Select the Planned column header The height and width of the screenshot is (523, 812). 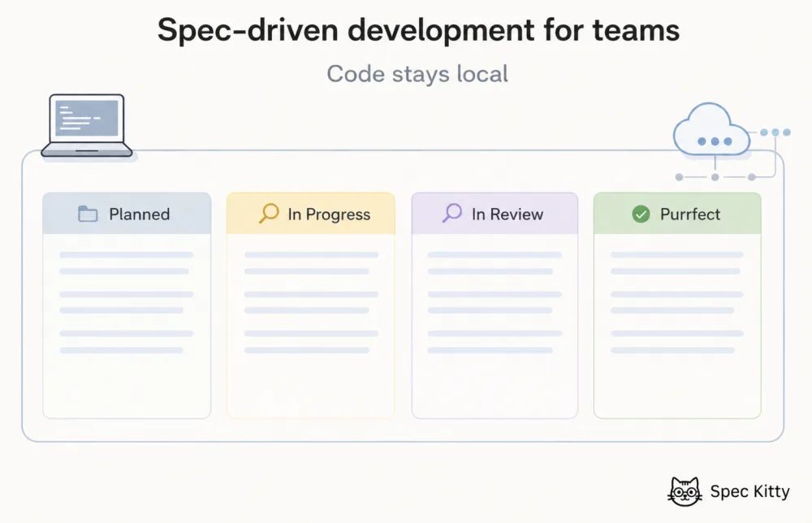click(127, 214)
